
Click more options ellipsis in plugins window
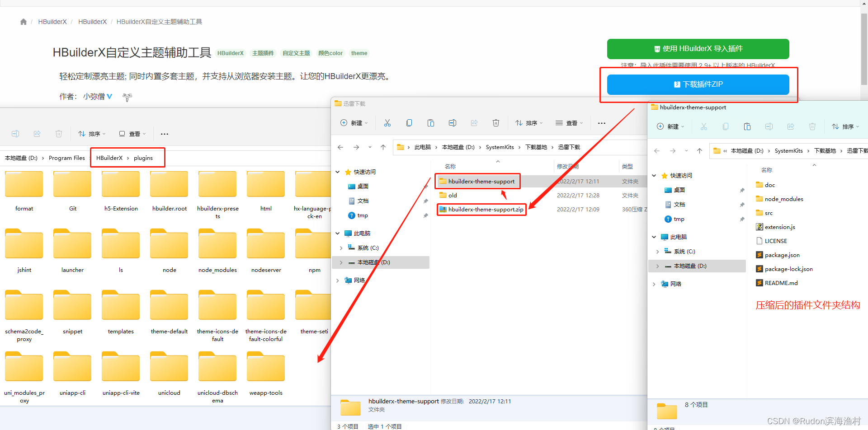[x=165, y=134]
